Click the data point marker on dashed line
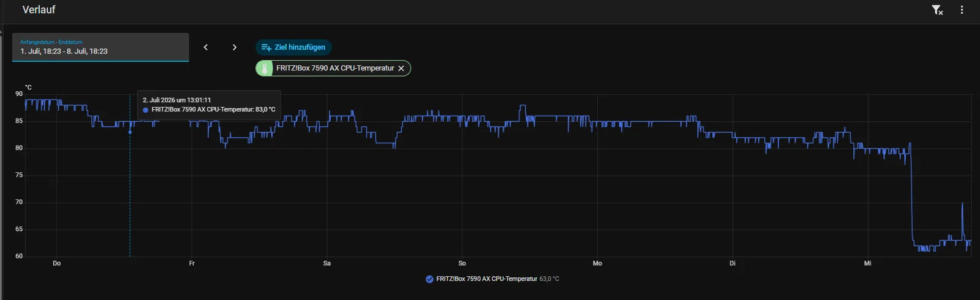The height and width of the screenshot is (300, 980). click(x=130, y=132)
